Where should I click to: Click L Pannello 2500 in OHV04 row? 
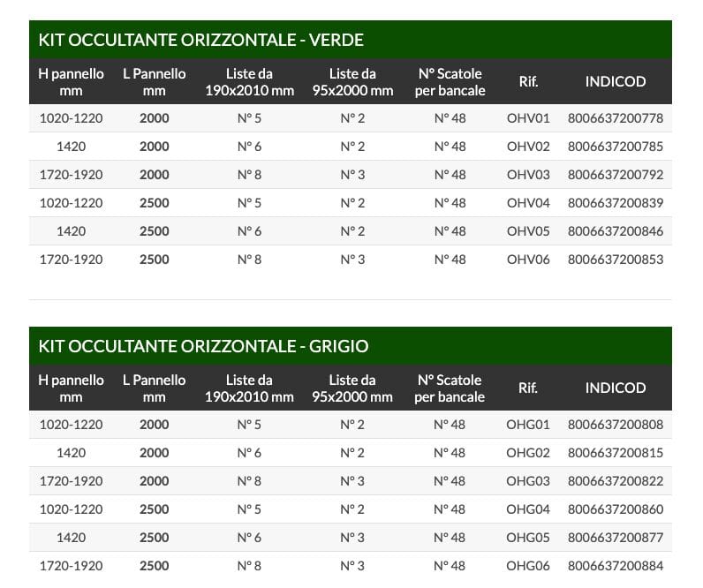click(x=155, y=203)
